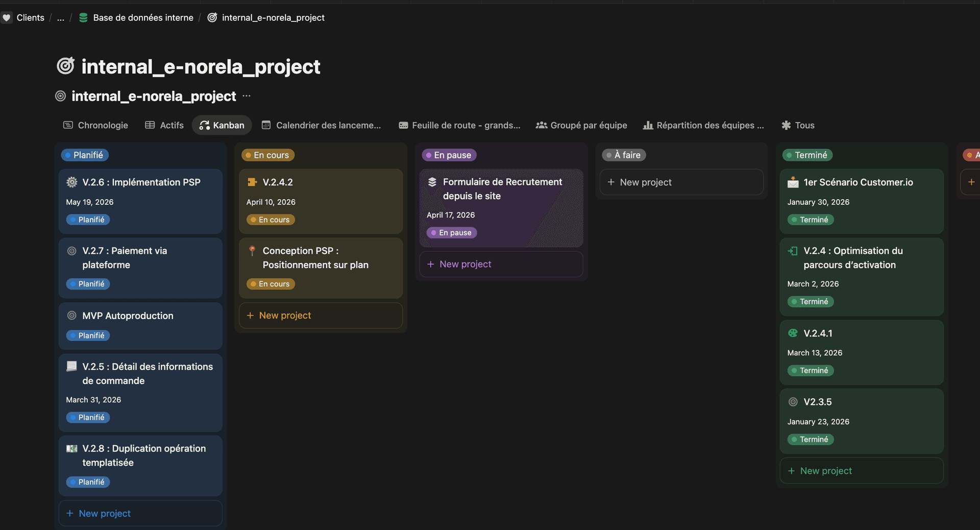The image size is (980, 530).
Task: Click the En pause status tag on Formulaire card
Action: pos(452,233)
